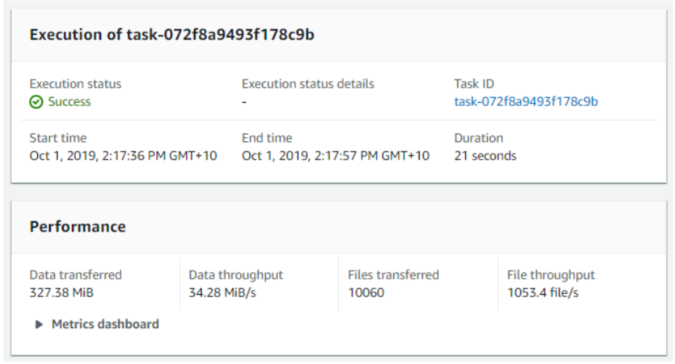675x364 pixels.
Task: Click the 1053.4 file/s throughput value
Action: 543,293
